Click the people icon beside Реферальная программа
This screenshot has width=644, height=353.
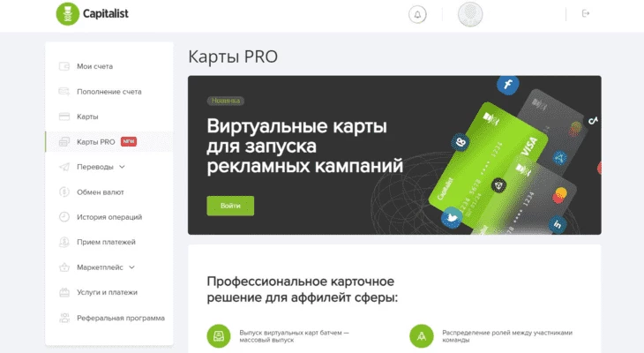point(64,318)
